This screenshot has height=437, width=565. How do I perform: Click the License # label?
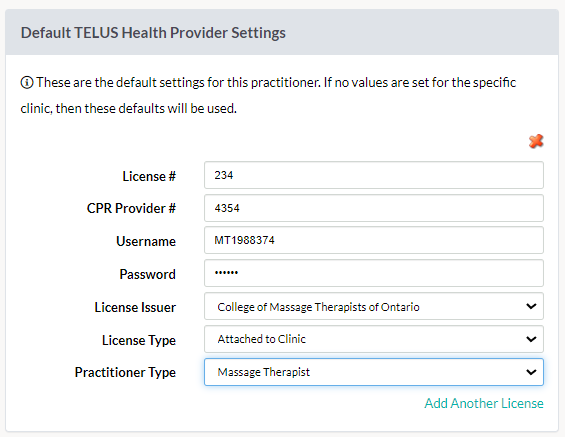pyautogui.click(x=149, y=176)
